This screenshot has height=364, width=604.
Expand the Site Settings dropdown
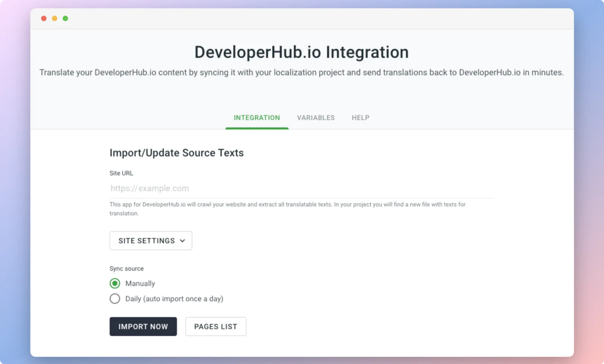[151, 241]
